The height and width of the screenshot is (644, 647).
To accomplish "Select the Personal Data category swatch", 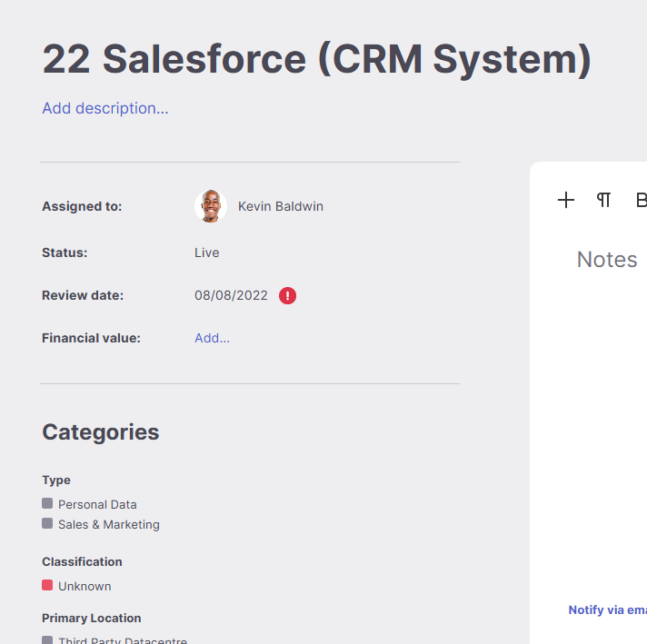I will tap(47, 503).
